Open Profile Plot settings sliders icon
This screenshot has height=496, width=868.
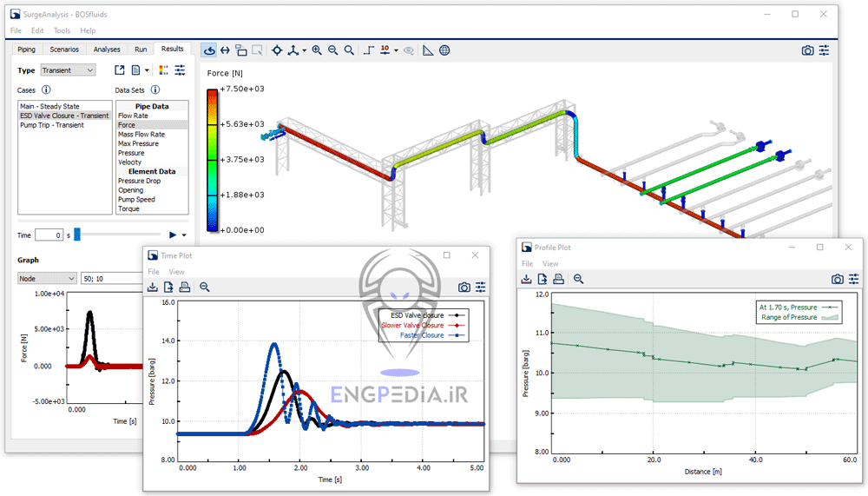tap(854, 279)
